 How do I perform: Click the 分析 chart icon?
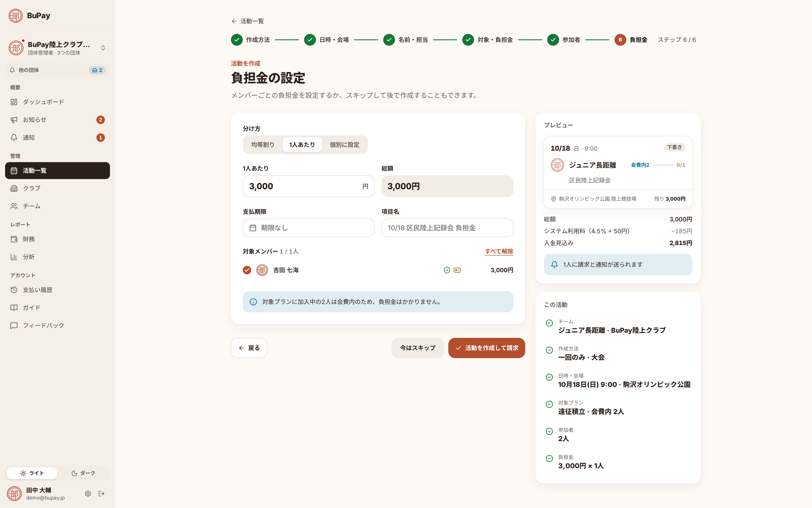pyautogui.click(x=14, y=257)
